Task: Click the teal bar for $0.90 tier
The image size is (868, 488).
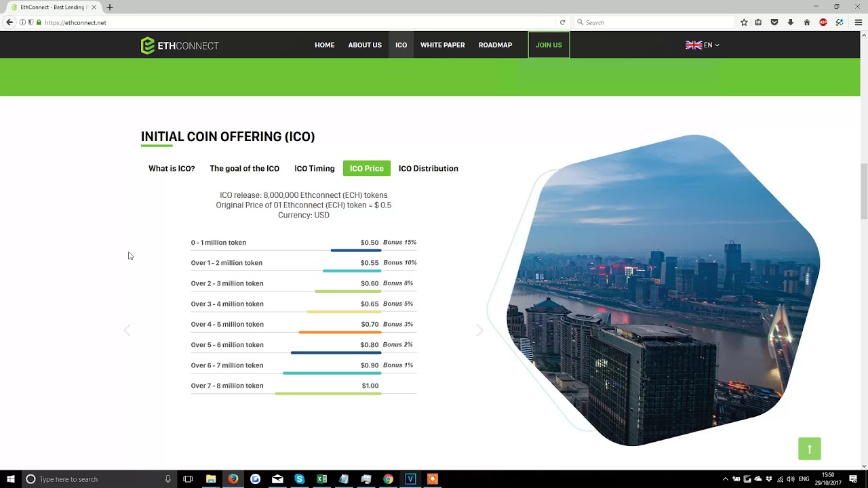Action: (x=332, y=373)
